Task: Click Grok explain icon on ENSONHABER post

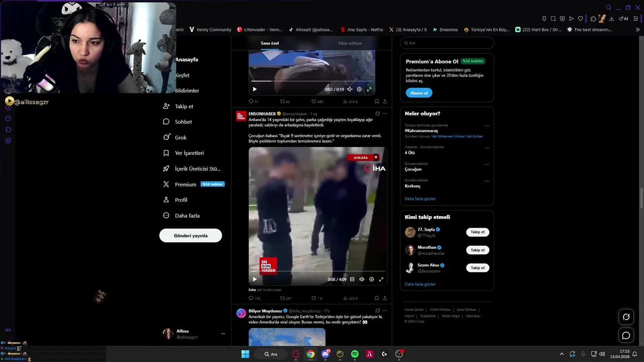Action: coord(377,114)
